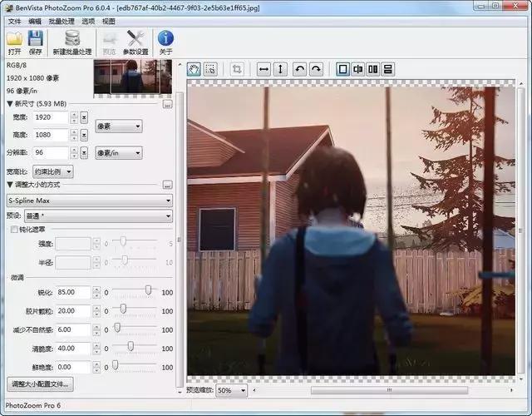This screenshot has width=532, height=416.
Task: Click the 分辨率 spinner arrows
Action: tap(74, 153)
